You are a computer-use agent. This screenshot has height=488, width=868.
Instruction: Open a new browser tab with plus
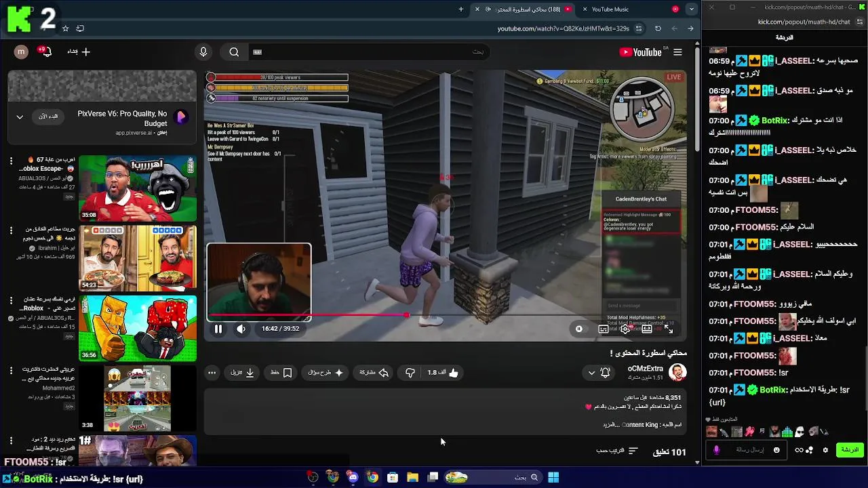pyautogui.click(x=461, y=9)
